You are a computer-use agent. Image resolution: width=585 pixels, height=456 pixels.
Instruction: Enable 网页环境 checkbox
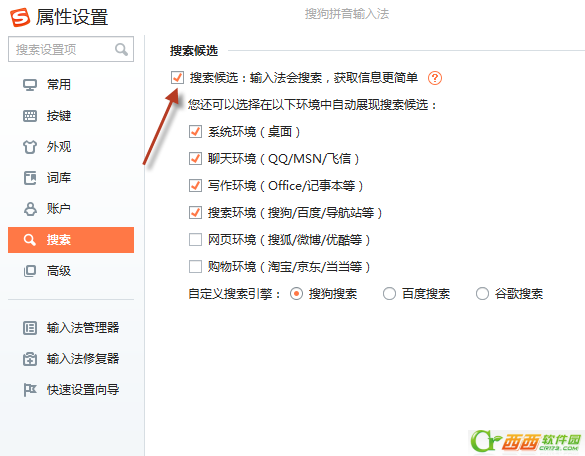point(195,240)
